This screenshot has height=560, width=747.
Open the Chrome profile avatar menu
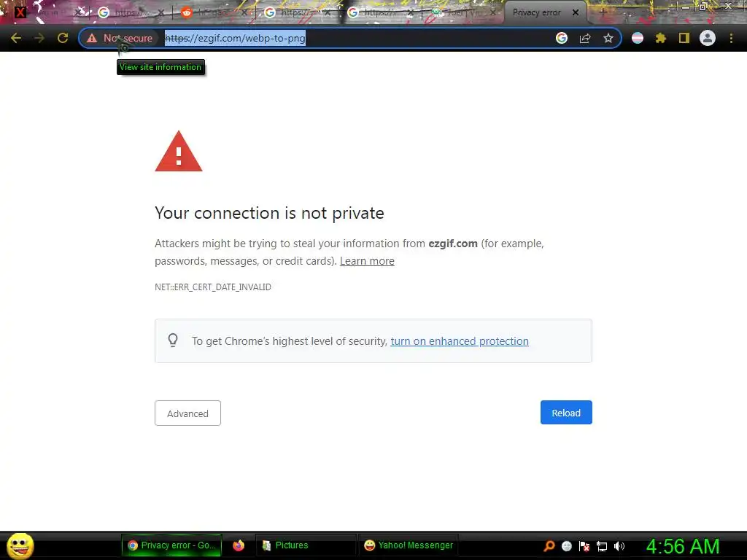click(708, 38)
